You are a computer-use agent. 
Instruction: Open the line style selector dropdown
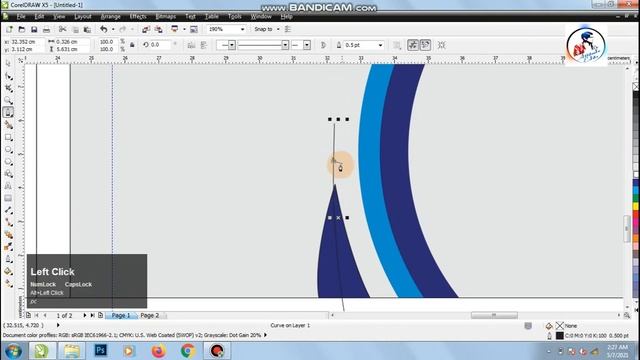[x=285, y=45]
